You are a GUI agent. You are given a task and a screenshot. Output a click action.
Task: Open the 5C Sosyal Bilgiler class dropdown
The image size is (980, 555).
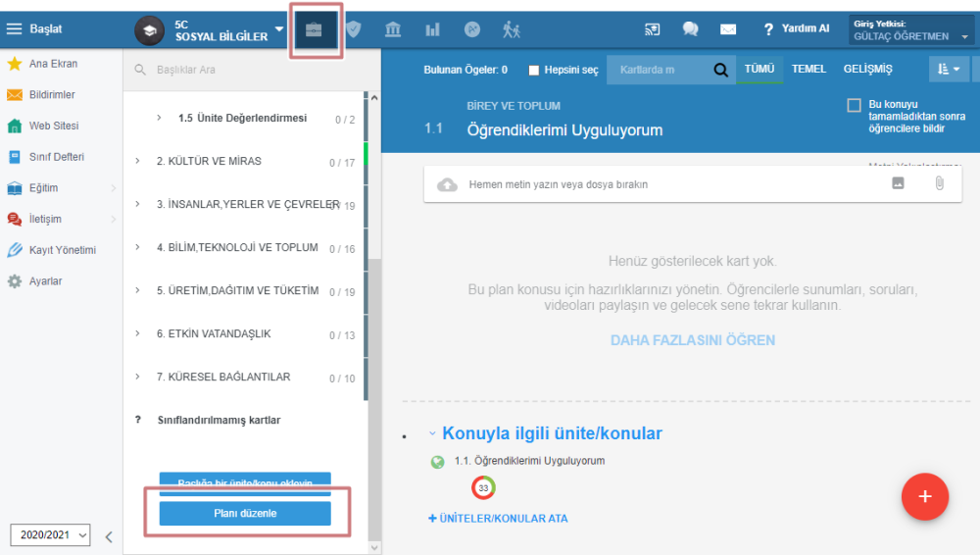[x=279, y=28]
